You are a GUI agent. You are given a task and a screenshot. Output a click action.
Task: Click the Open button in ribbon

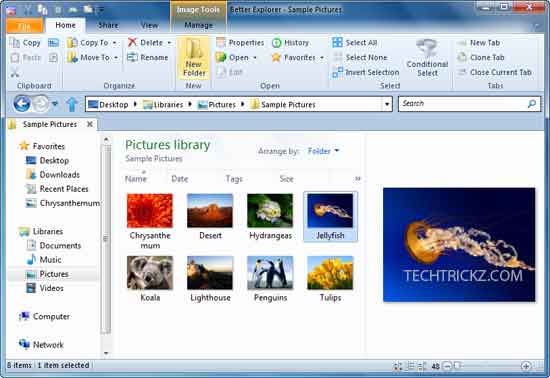233,58
